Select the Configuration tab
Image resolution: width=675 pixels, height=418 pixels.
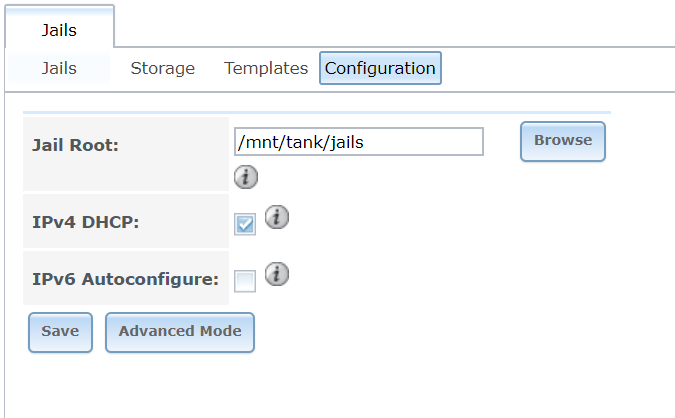click(380, 68)
